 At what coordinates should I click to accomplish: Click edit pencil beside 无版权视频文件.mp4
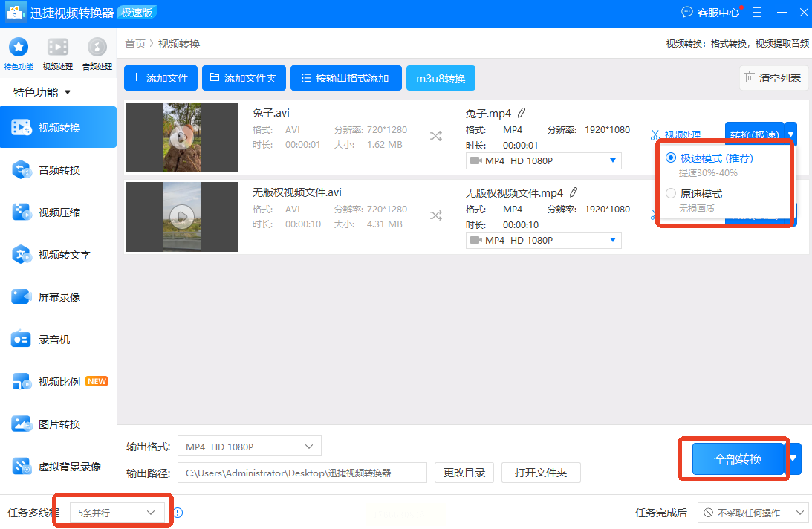(574, 192)
